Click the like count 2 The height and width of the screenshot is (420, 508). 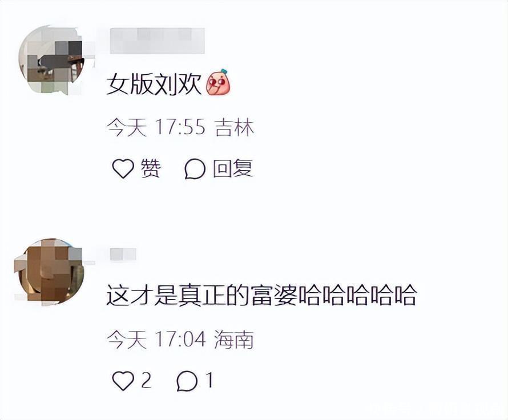point(146,381)
